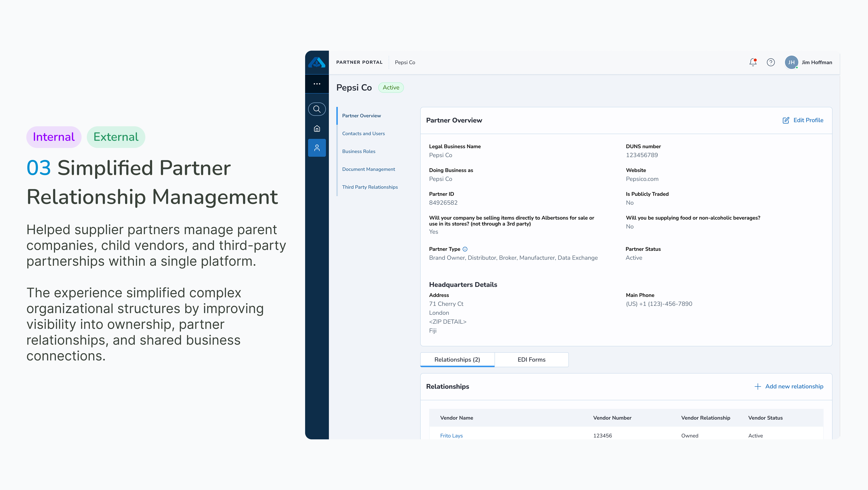Click the plus icon for new relationship
868x490 pixels.
pyautogui.click(x=758, y=387)
